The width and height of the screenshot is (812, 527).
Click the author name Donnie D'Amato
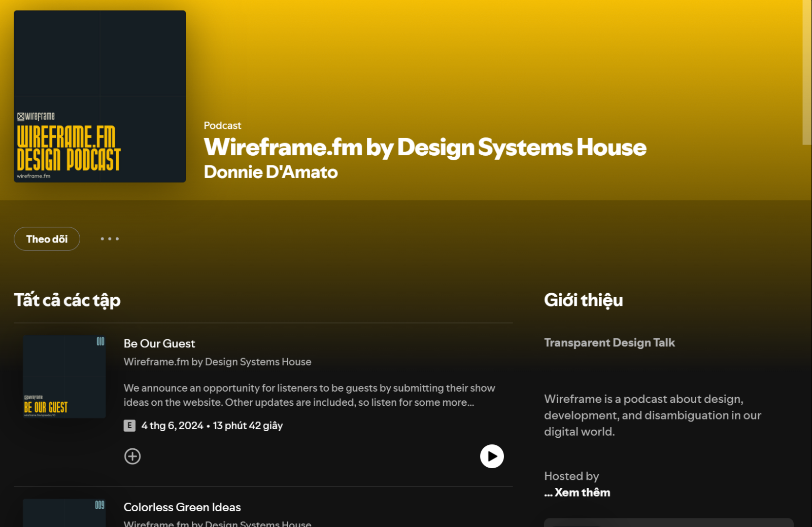(x=271, y=172)
